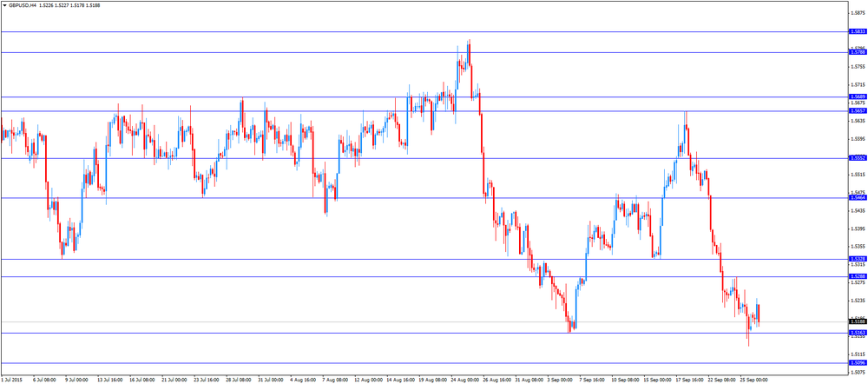Click the 1.5875 tick on the price scale

pos(858,13)
